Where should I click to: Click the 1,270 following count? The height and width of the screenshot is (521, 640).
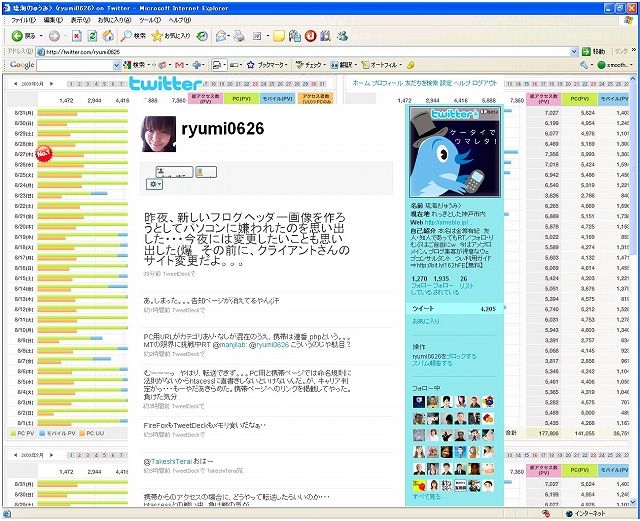420,278
